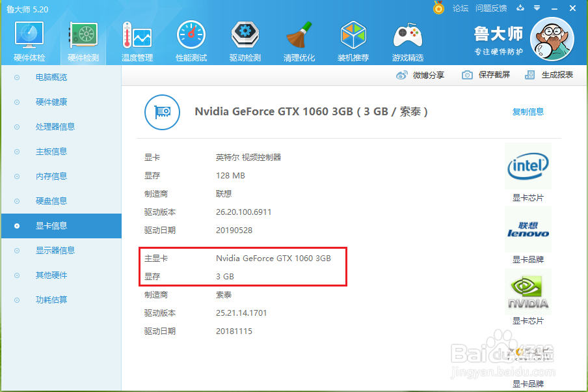Click the graphics card circle icon
This screenshot has height=392, width=588.
click(163, 112)
